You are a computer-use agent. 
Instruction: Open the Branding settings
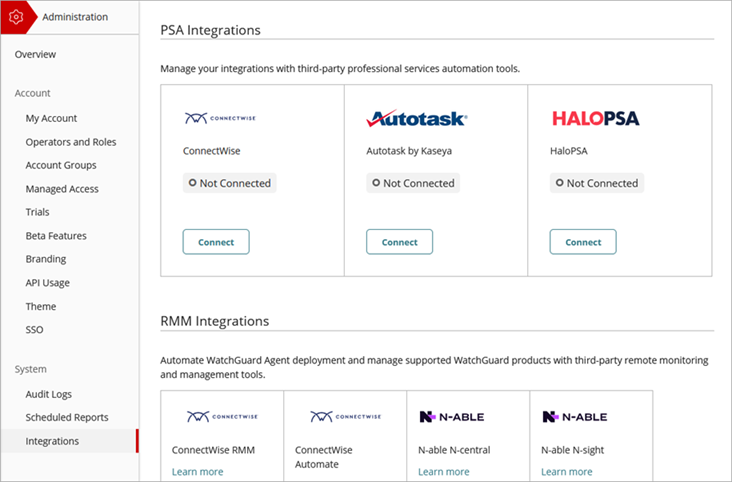point(46,259)
